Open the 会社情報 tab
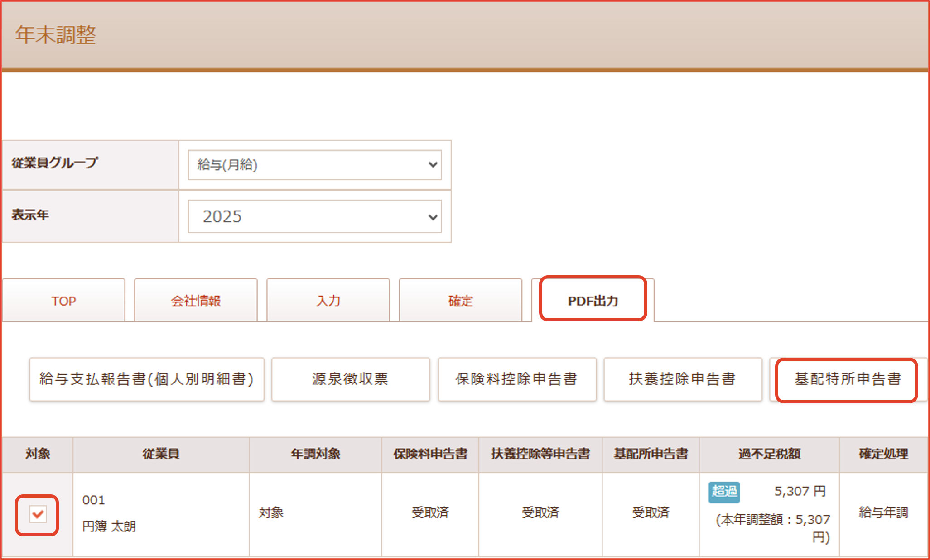Viewport: 930px width, 560px height. coord(196,301)
